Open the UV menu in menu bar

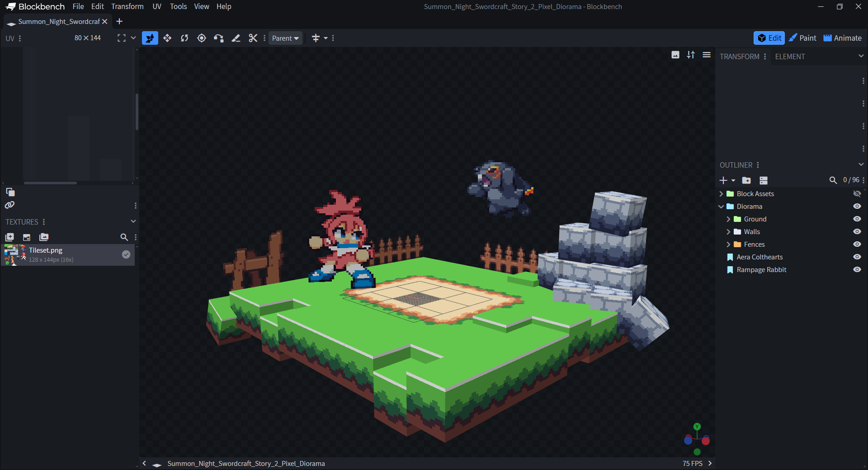[x=157, y=6]
